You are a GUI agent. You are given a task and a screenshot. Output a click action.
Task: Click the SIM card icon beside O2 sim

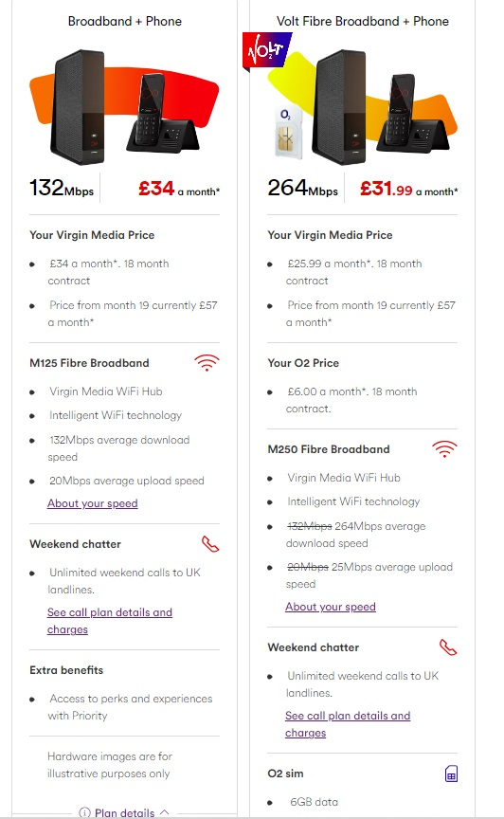click(451, 773)
